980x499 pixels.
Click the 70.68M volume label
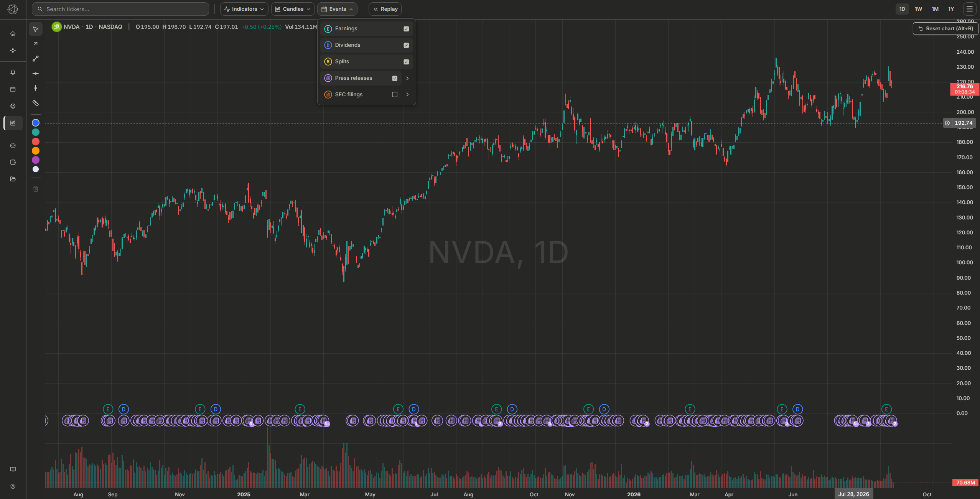pos(965,483)
